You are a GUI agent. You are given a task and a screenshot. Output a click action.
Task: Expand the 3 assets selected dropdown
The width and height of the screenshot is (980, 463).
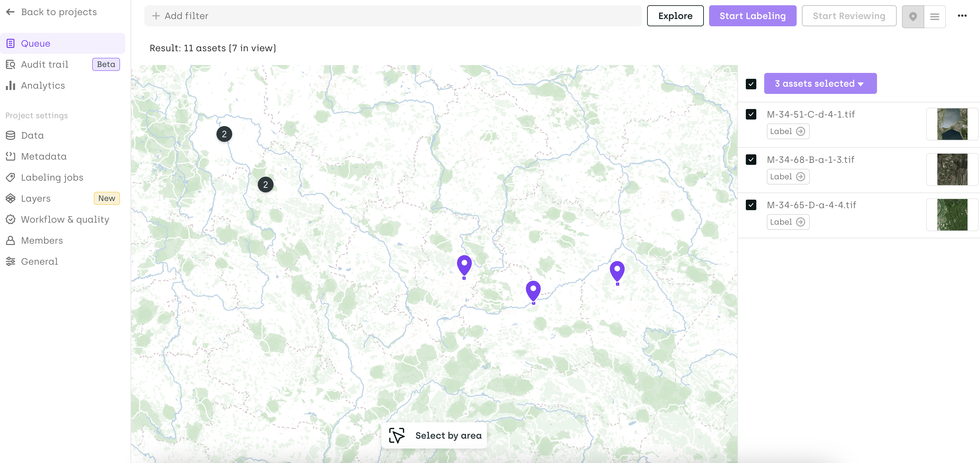(820, 83)
